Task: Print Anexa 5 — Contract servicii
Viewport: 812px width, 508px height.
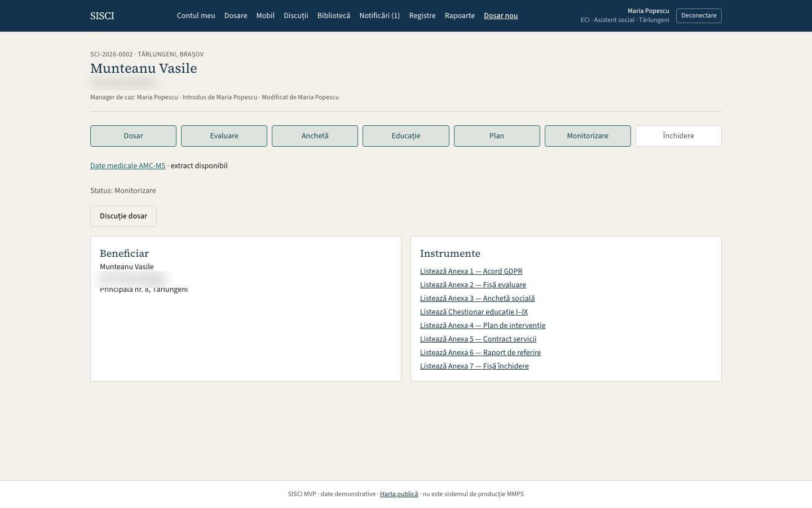Action: (x=478, y=339)
